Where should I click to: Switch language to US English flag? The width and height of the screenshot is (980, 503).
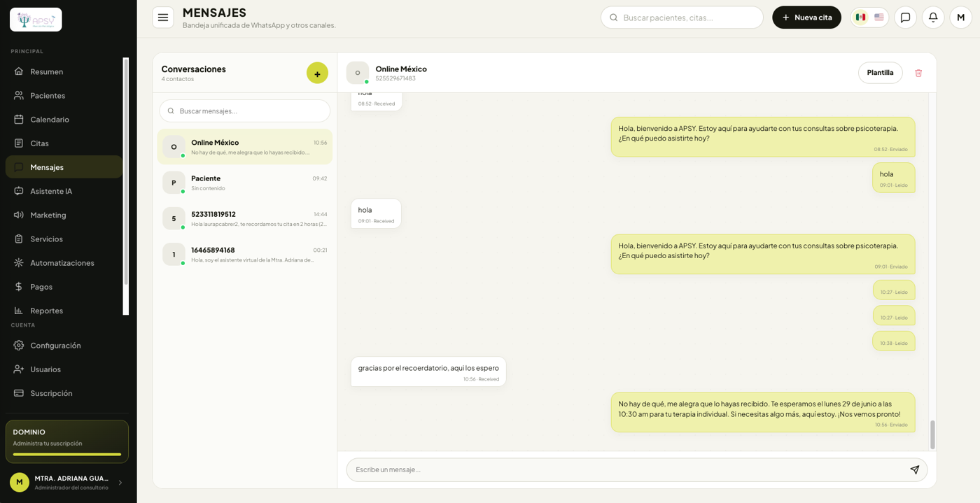click(x=879, y=17)
